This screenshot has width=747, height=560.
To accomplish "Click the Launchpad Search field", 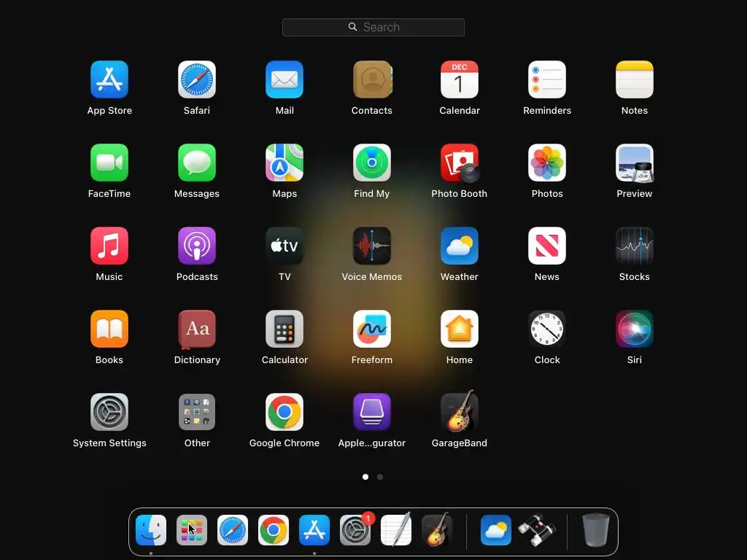I will (x=373, y=27).
